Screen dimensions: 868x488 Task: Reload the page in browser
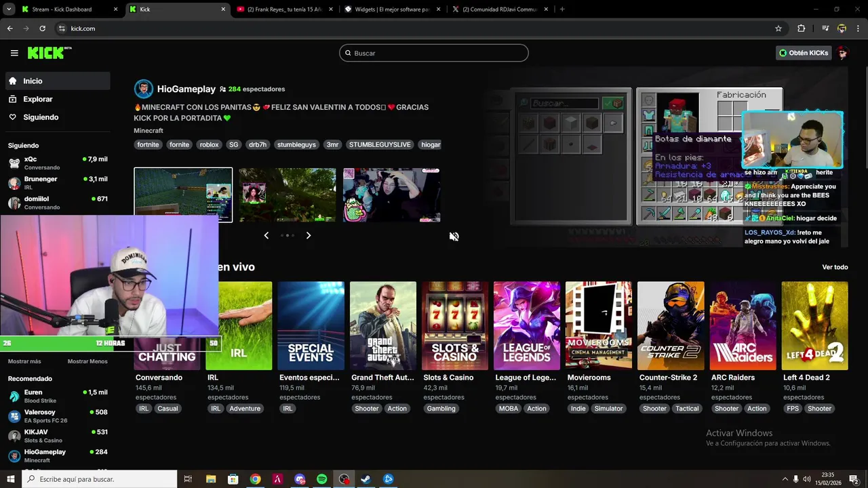click(42, 28)
